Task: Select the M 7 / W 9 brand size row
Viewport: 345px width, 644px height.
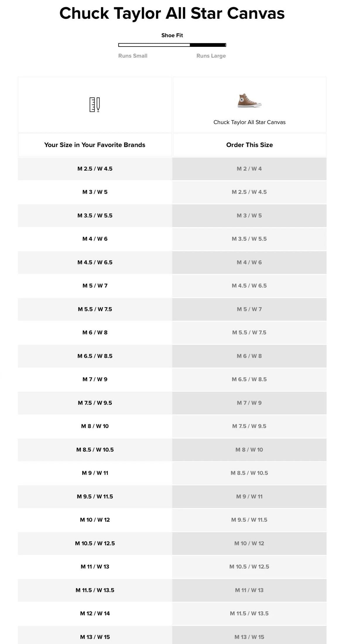Action: [x=95, y=379]
